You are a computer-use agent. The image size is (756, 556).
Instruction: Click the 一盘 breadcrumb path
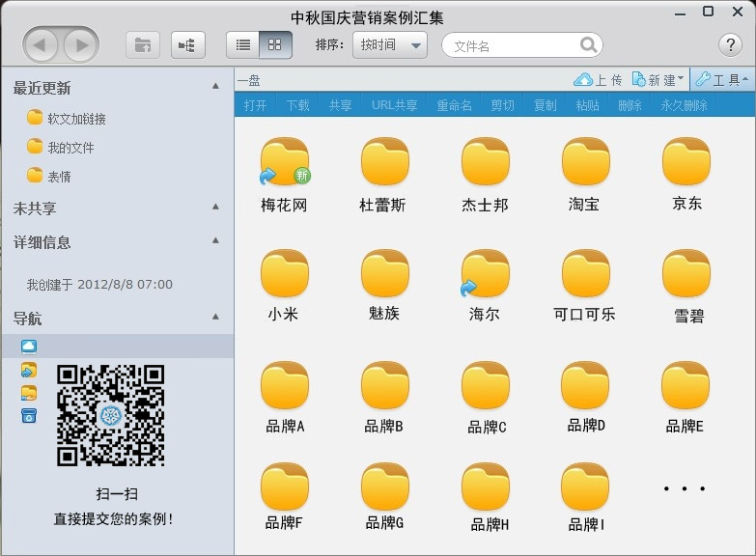click(x=249, y=80)
